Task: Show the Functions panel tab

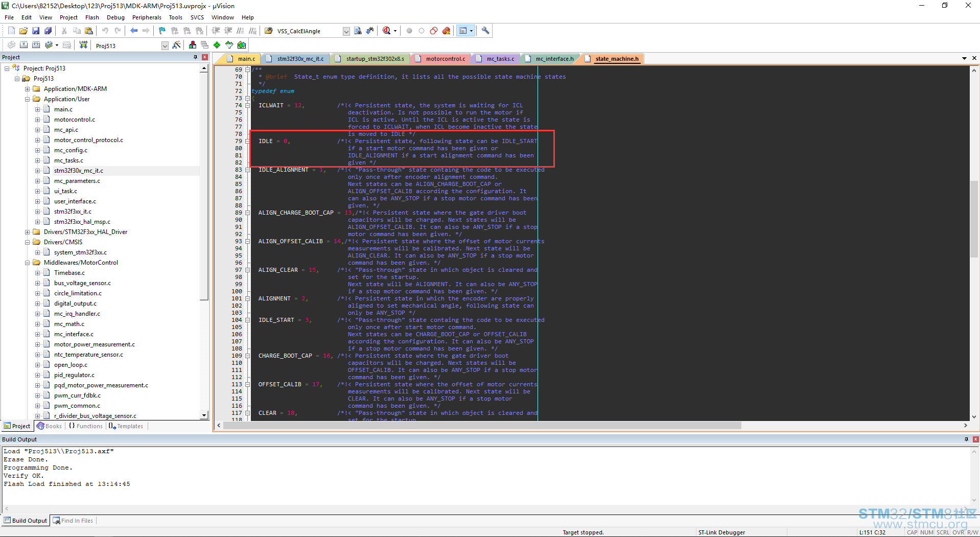Action: (x=86, y=426)
